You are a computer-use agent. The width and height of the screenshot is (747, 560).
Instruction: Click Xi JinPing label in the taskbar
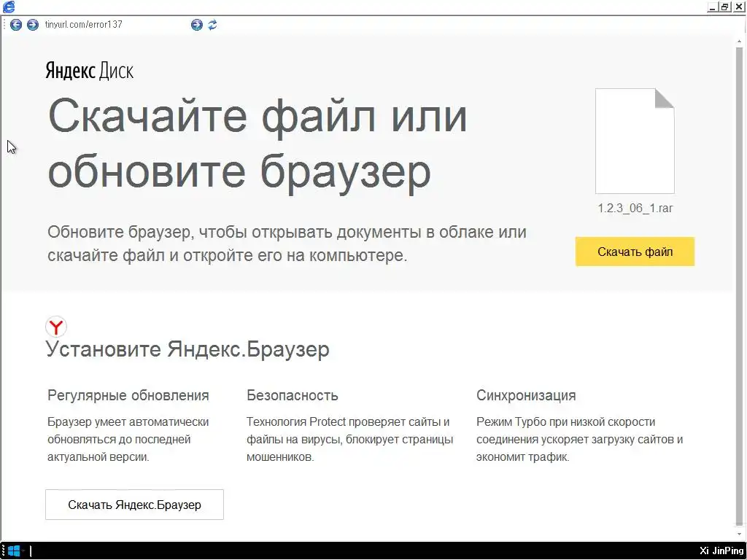(721, 551)
